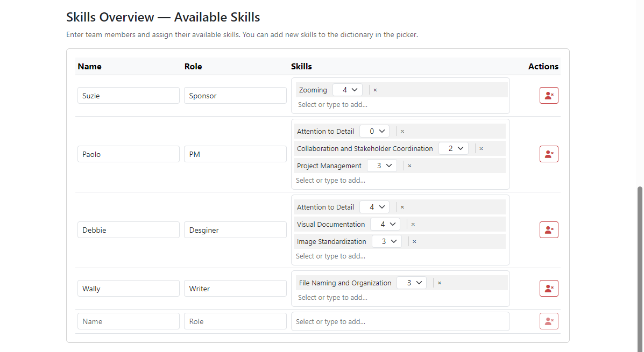
Task: Click the Name column header
Action: point(89,67)
